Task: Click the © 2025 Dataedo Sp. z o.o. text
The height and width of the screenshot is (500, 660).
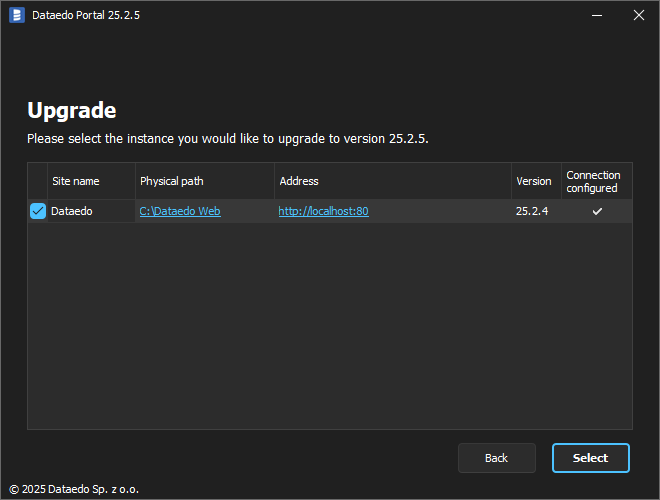Action: (74, 489)
